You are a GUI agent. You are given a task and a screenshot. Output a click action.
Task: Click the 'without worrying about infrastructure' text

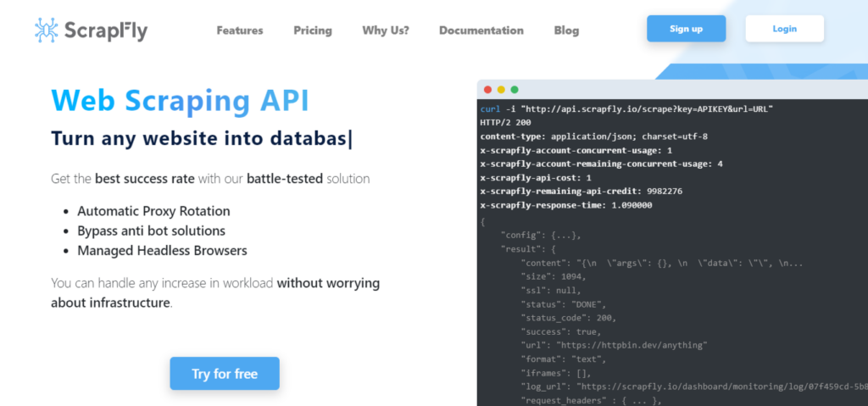[x=215, y=293]
